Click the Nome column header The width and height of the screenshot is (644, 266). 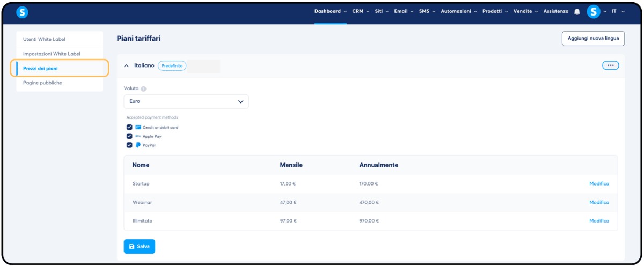141,165
